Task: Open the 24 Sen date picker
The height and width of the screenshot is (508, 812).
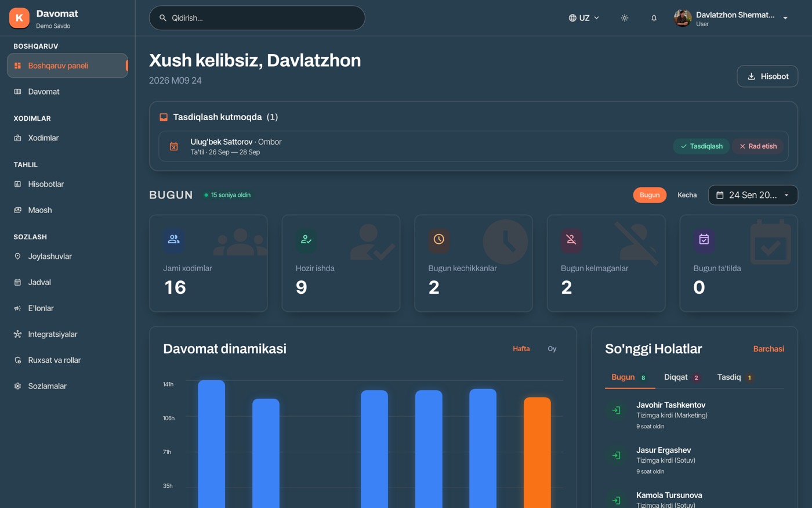Action: tap(753, 195)
